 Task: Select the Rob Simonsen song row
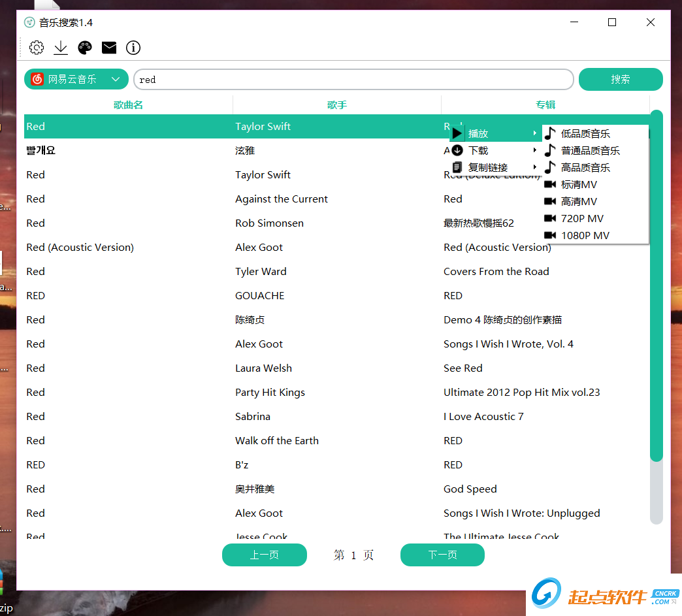tap(337, 223)
